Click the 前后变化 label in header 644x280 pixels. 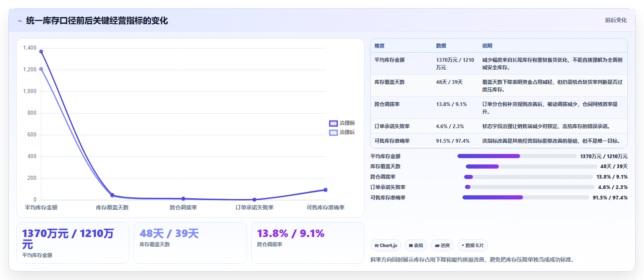616,20
